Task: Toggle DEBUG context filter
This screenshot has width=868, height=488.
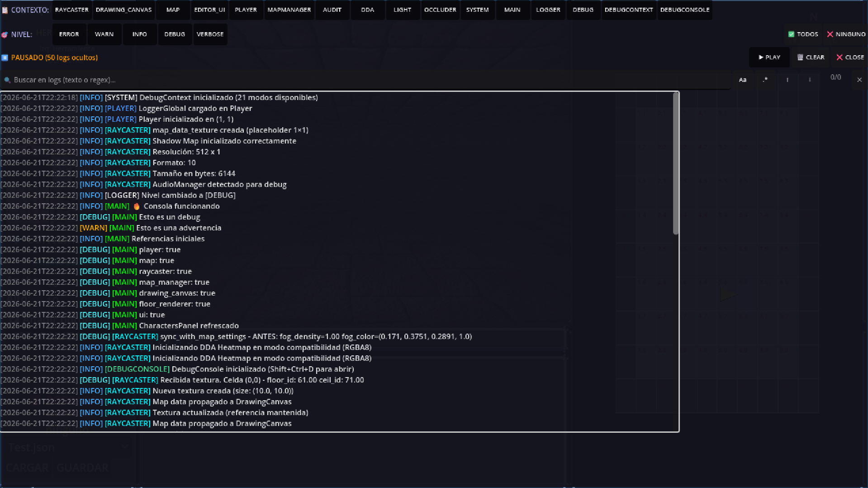Action: [x=583, y=10]
